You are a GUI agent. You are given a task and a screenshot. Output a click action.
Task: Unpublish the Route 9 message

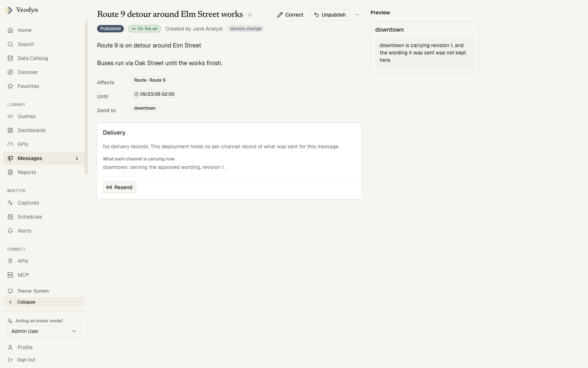coord(330,15)
